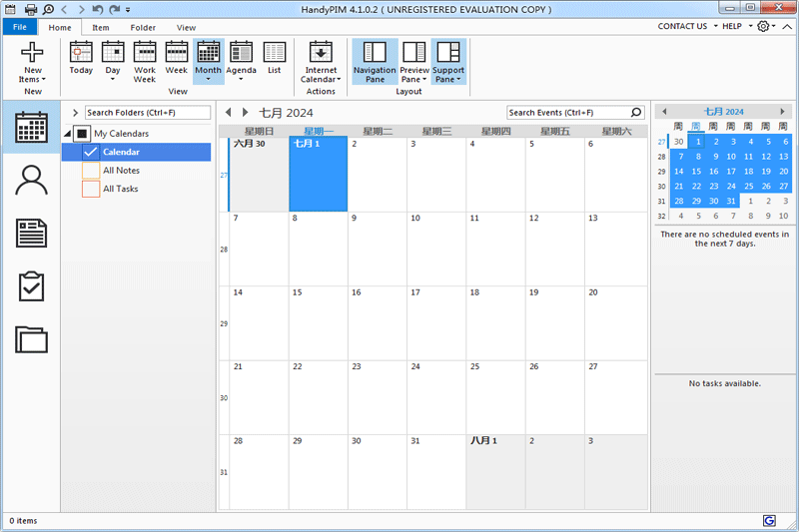The height and width of the screenshot is (532, 799).
Task: Switch to Week view
Action: (x=177, y=58)
